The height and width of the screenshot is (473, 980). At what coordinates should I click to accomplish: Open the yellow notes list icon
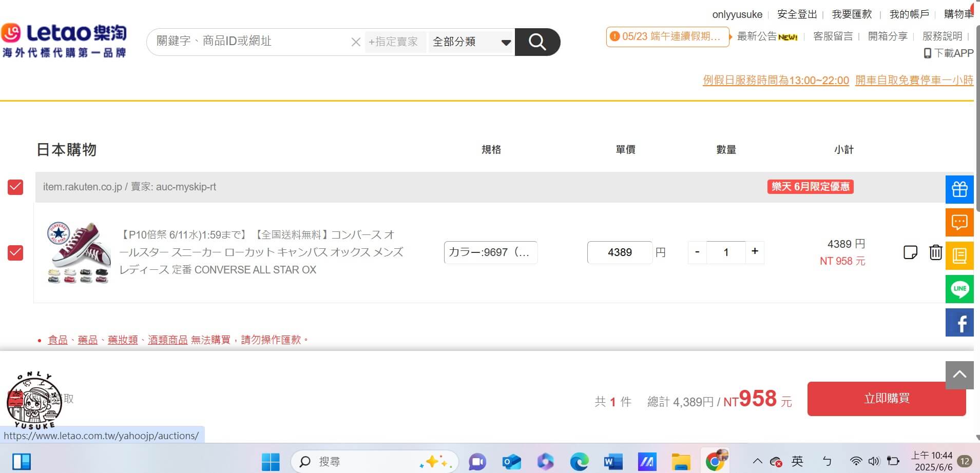point(959,255)
